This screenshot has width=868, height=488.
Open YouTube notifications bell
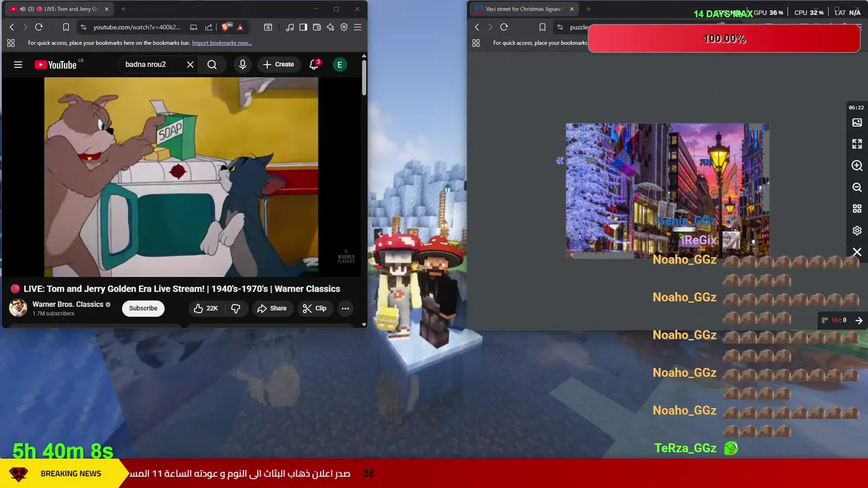tap(314, 64)
